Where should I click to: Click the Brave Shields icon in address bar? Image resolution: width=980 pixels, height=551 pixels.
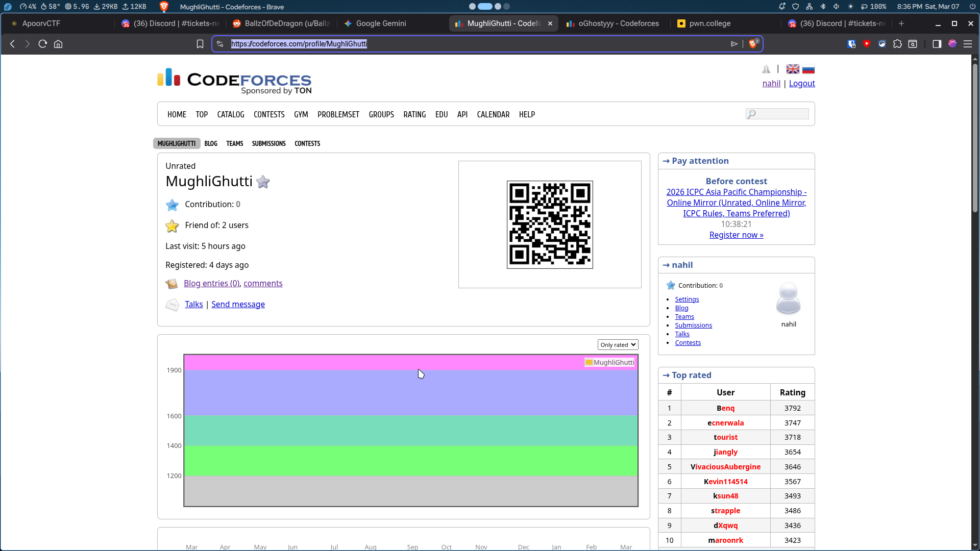(753, 44)
